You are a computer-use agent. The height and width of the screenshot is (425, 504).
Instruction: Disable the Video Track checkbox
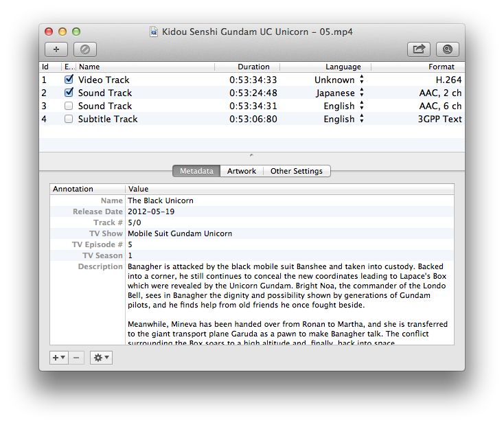69,80
